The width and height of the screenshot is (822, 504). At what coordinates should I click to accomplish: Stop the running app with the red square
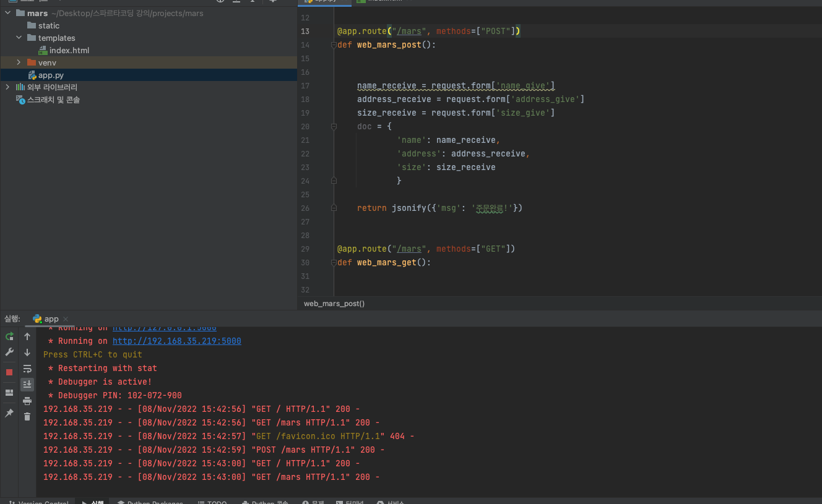tap(9, 372)
